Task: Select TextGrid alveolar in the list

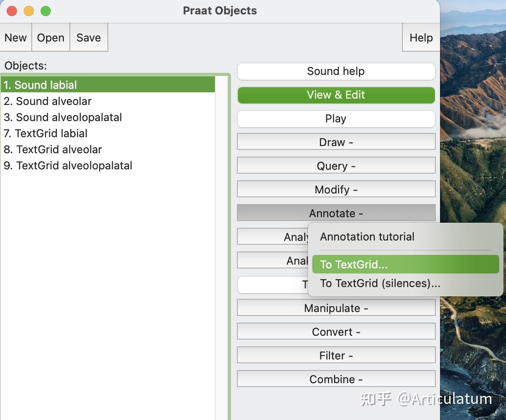Action: (x=53, y=149)
